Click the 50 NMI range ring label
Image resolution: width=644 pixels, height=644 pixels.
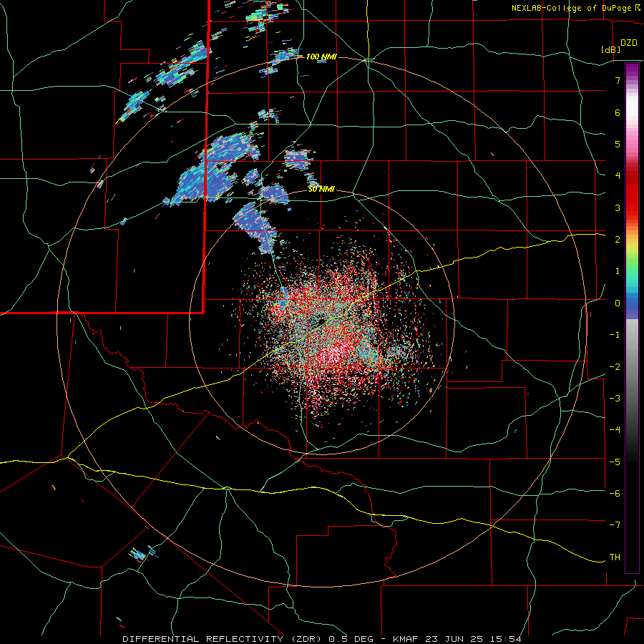321,190
